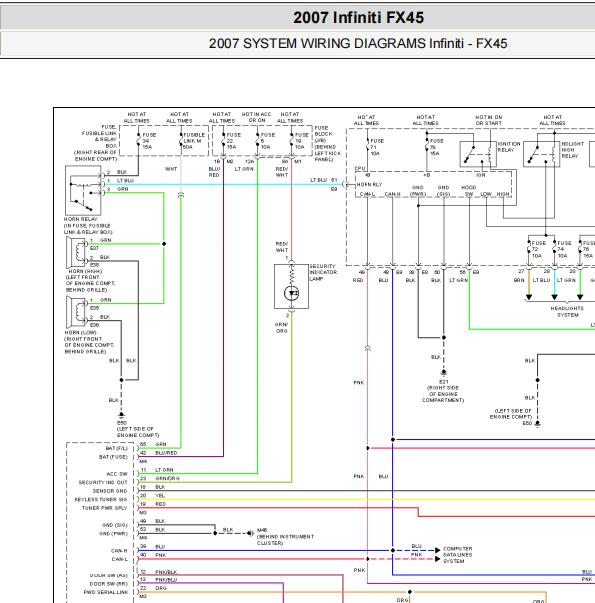Click the "FUSE 19 10A" label
This screenshot has width=595, height=603.
pyautogui.click(x=302, y=141)
